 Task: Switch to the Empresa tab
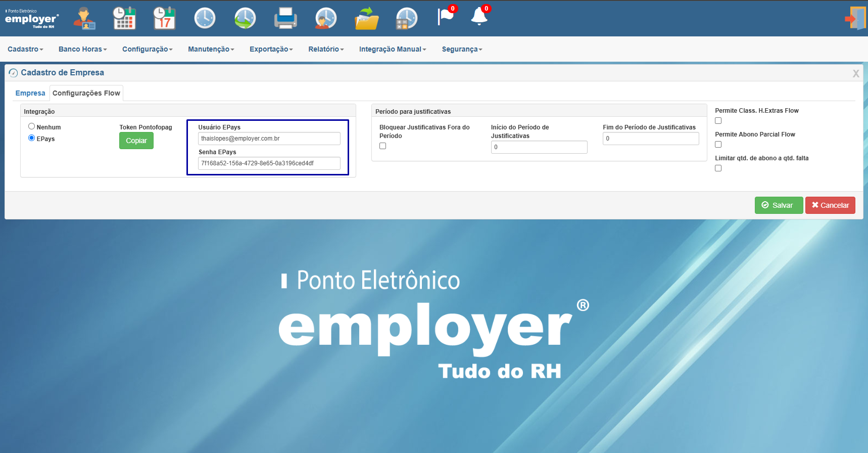[x=30, y=93]
